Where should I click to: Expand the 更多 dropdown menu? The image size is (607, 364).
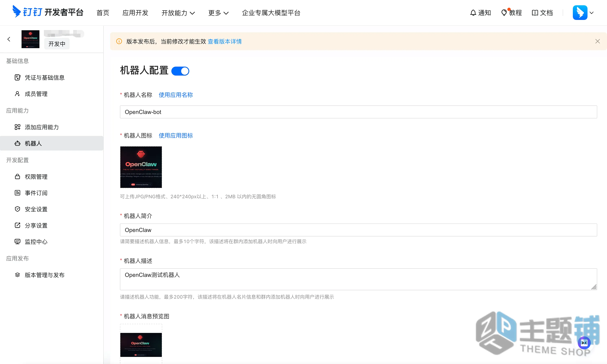pyautogui.click(x=219, y=13)
